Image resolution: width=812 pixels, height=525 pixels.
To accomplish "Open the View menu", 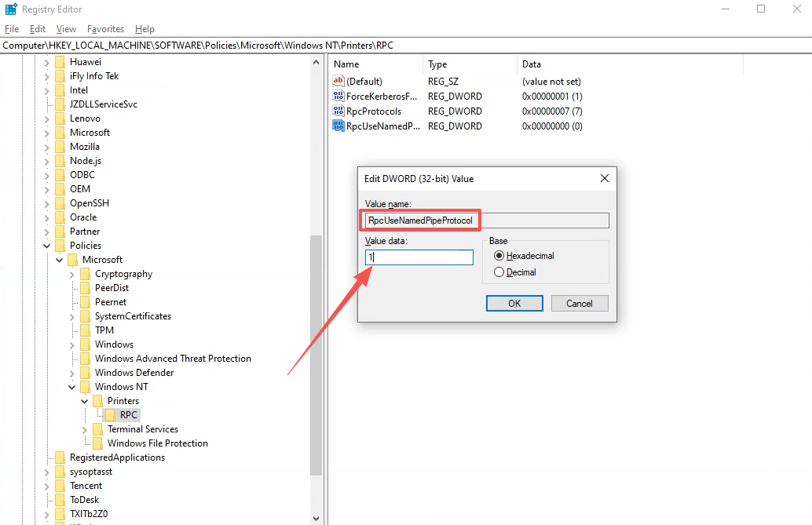I will 66,29.
